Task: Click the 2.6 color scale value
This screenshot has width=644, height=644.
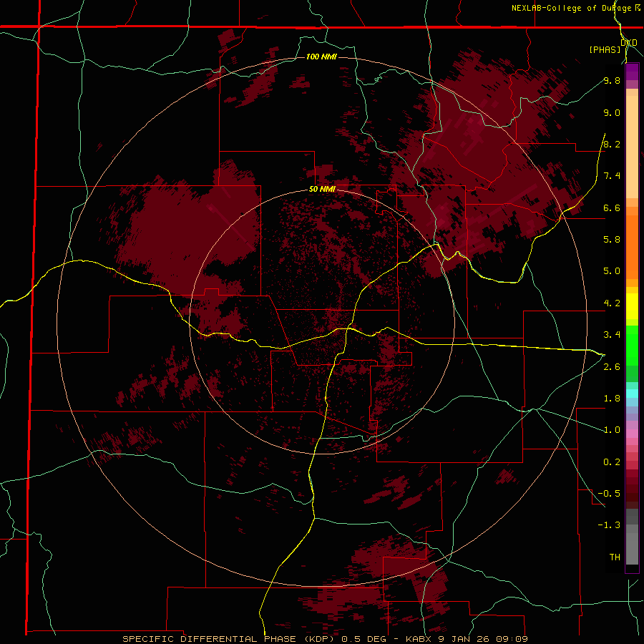Action: click(x=612, y=367)
